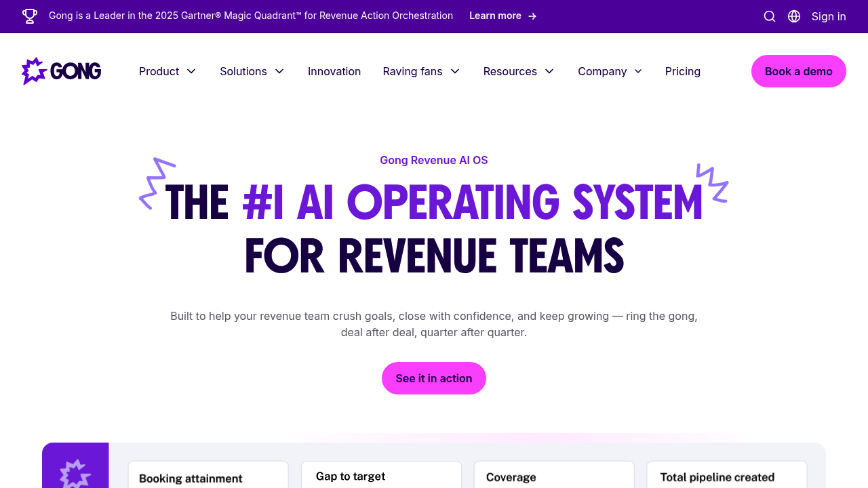Click the trophy icon in banner
Viewport: 868px width, 488px height.
click(x=30, y=16)
